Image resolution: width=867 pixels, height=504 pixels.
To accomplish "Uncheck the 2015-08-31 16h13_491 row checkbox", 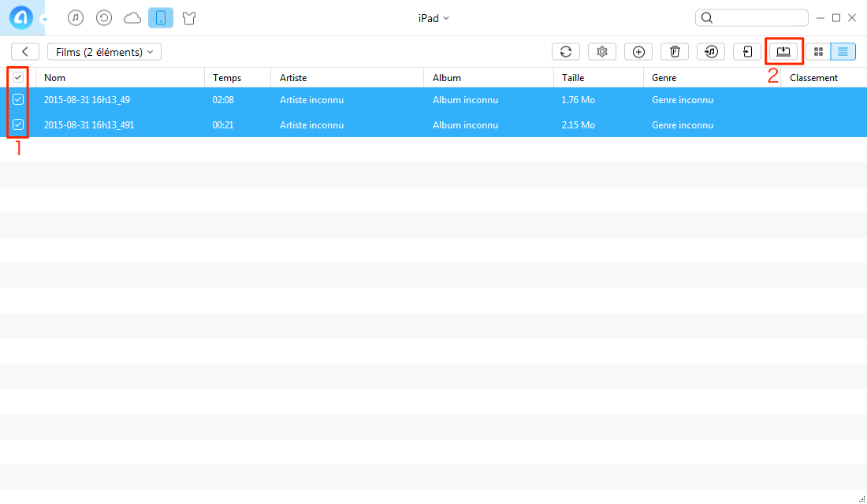I will (18, 124).
